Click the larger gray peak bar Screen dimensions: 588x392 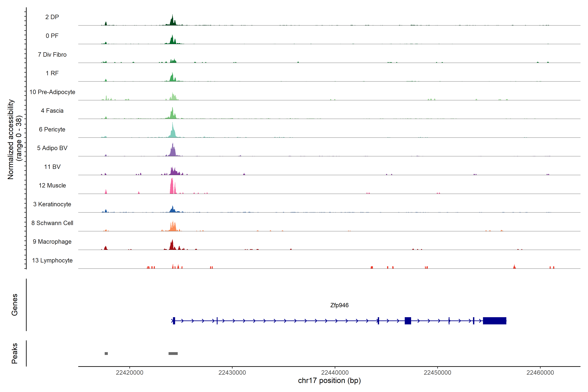tap(173, 353)
